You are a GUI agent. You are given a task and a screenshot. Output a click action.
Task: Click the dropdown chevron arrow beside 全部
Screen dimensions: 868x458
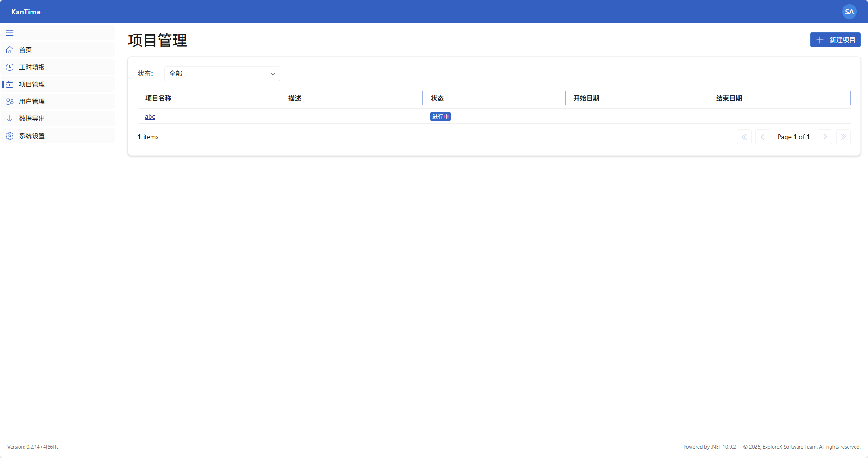tap(273, 74)
